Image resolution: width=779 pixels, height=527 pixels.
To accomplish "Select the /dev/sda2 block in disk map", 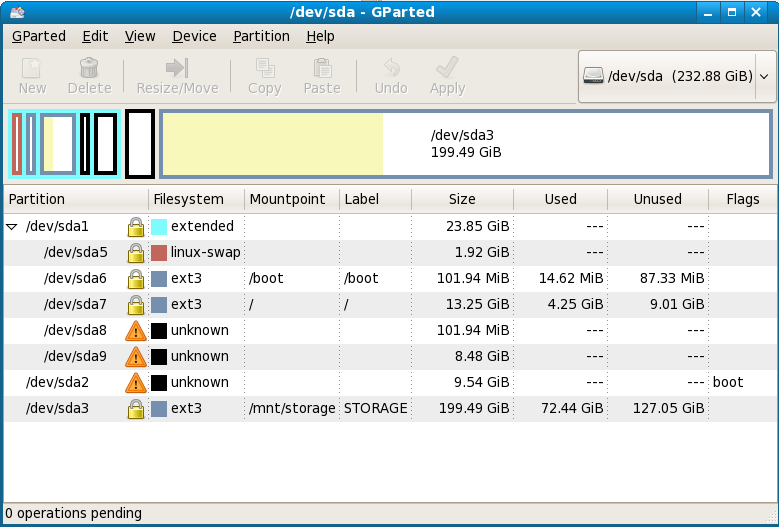I will 140,144.
